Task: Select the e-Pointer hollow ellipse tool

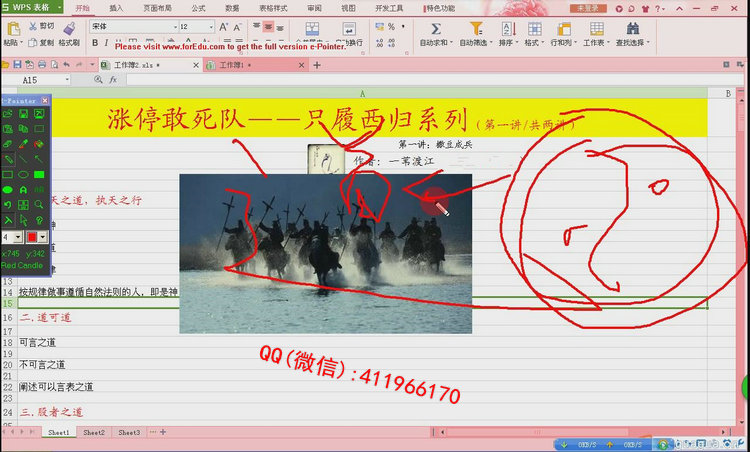Action: (23, 175)
